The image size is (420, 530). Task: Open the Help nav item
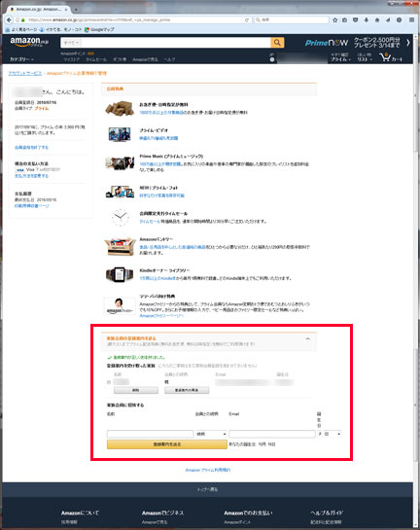coord(169,59)
